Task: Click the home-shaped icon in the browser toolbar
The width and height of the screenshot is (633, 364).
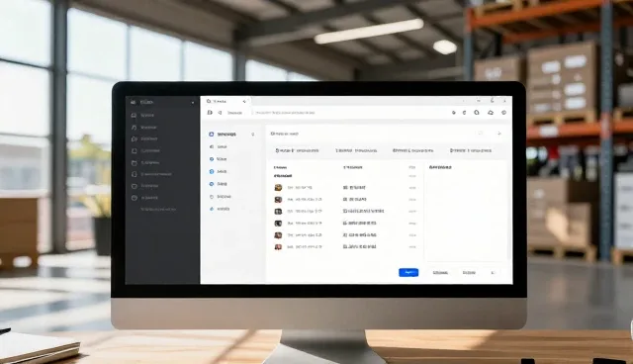Action: click(x=477, y=113)
